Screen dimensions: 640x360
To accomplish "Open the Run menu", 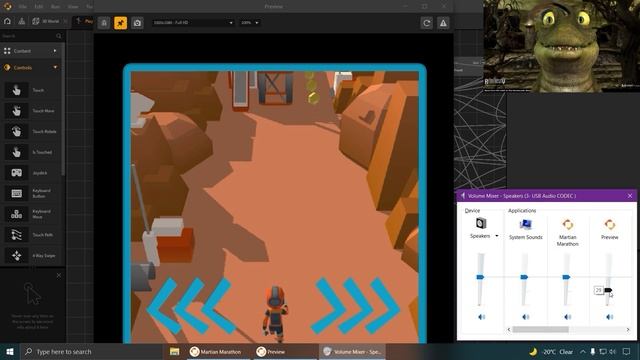I will point(56,7).
